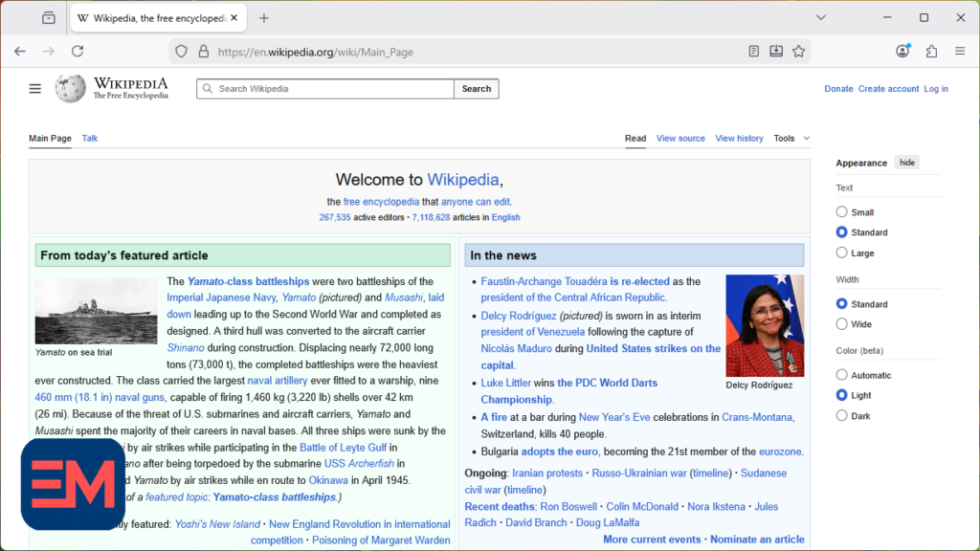Open the list all tabs chevron
980x551 pixels.
pyautogui.click(x=821, y=17)
